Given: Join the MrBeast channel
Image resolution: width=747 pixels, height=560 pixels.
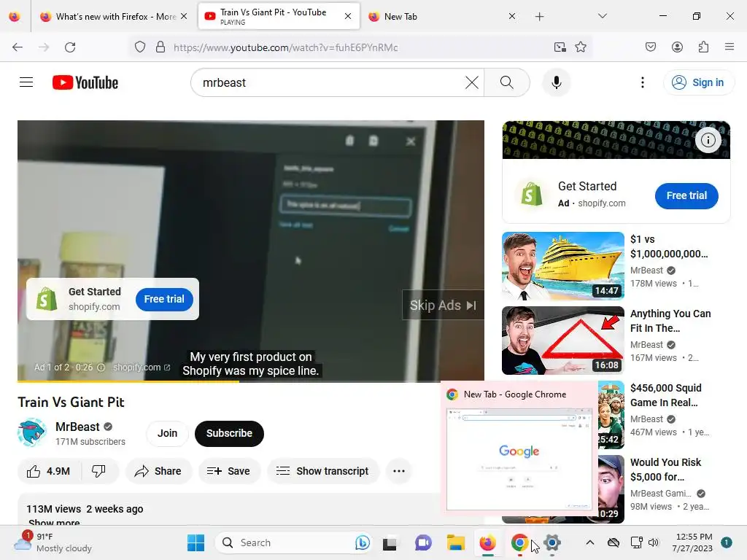Looking at the screenshot, I should 167,433.
